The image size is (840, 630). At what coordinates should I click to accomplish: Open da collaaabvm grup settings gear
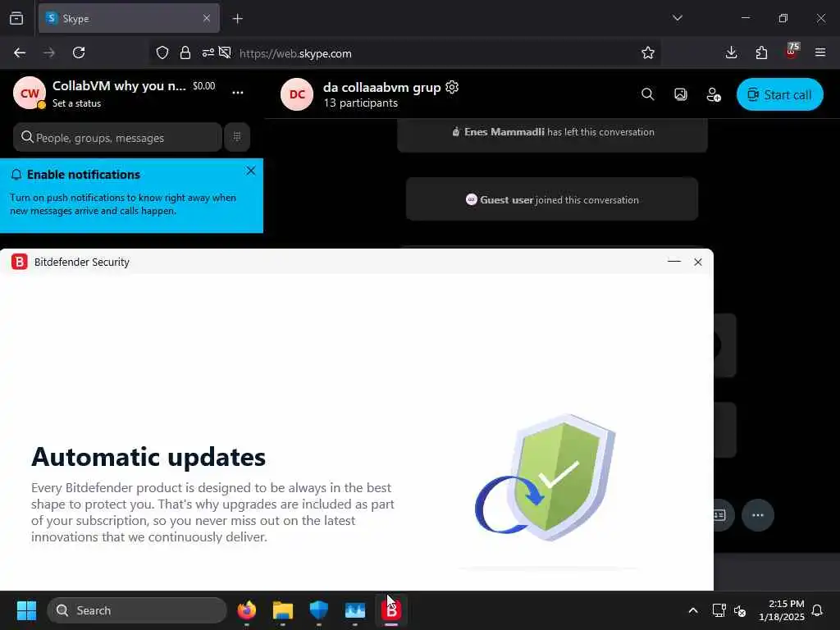tap(452, 87)
